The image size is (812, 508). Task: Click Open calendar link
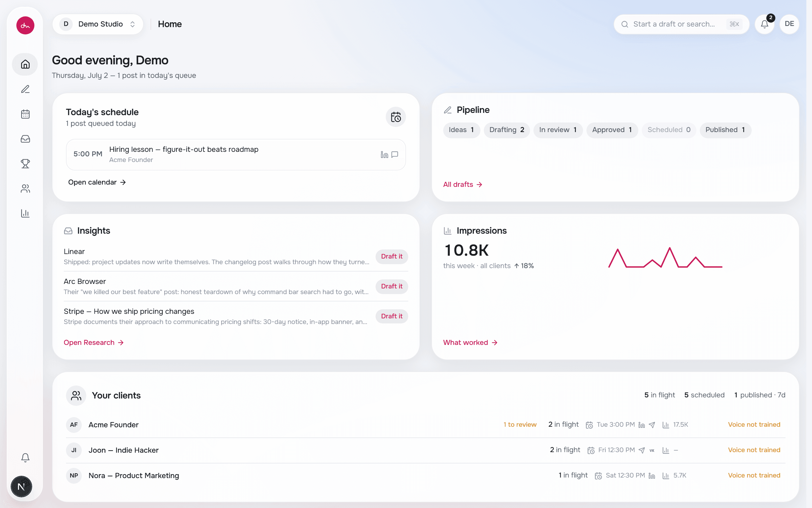(97, 182)
